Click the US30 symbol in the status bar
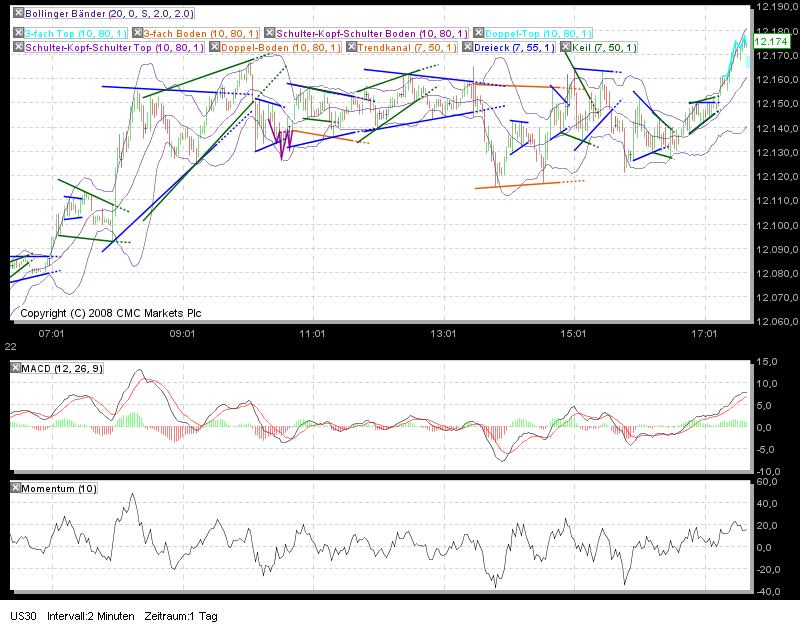 coord(20,616)
